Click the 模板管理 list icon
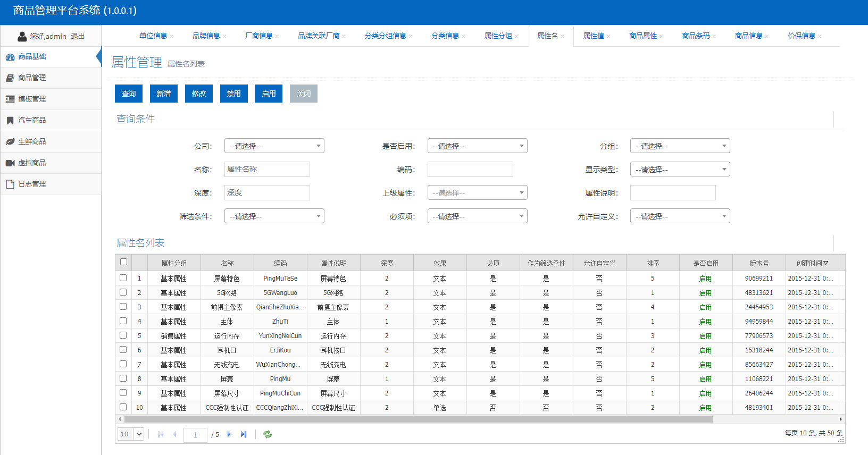The height and width of the screenshot is (455, 868). click(10, 99)
